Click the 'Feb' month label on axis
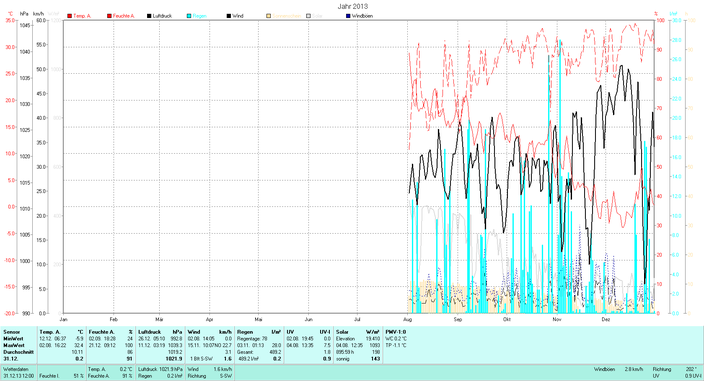Image resolution: width=704 pixels, height=381 pixels. coord(113,320)
